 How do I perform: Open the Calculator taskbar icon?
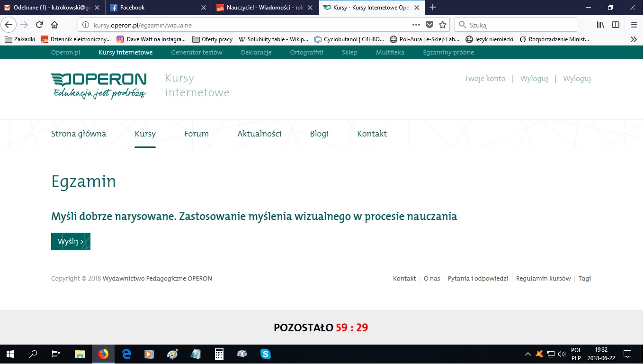pos(219,354)
